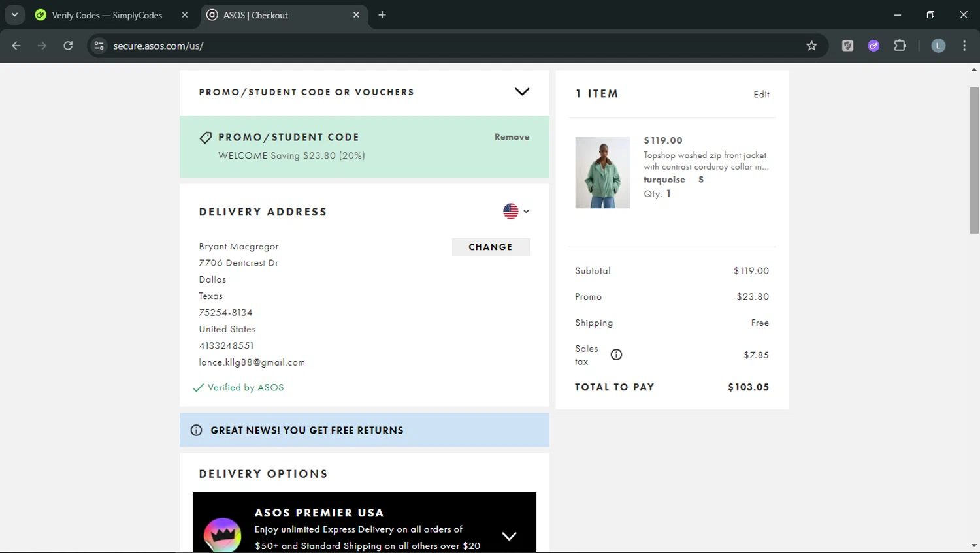Viewport: 980px width, 553px height.
Task: Go forward to the next page
Action: click(42, 46)
